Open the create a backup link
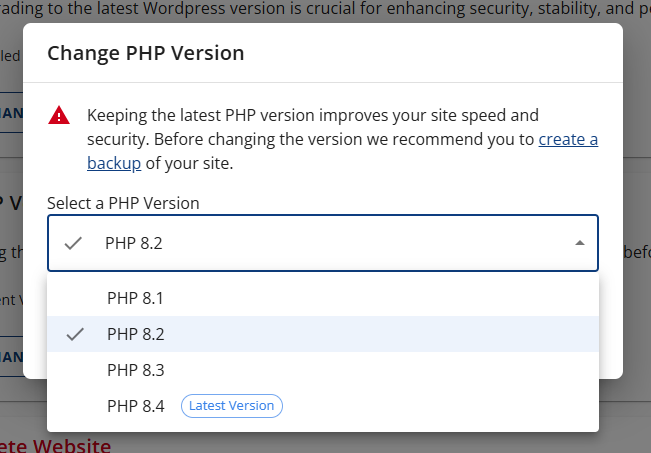Viewport: 651px width, 453px height. (x=568, y=139)
